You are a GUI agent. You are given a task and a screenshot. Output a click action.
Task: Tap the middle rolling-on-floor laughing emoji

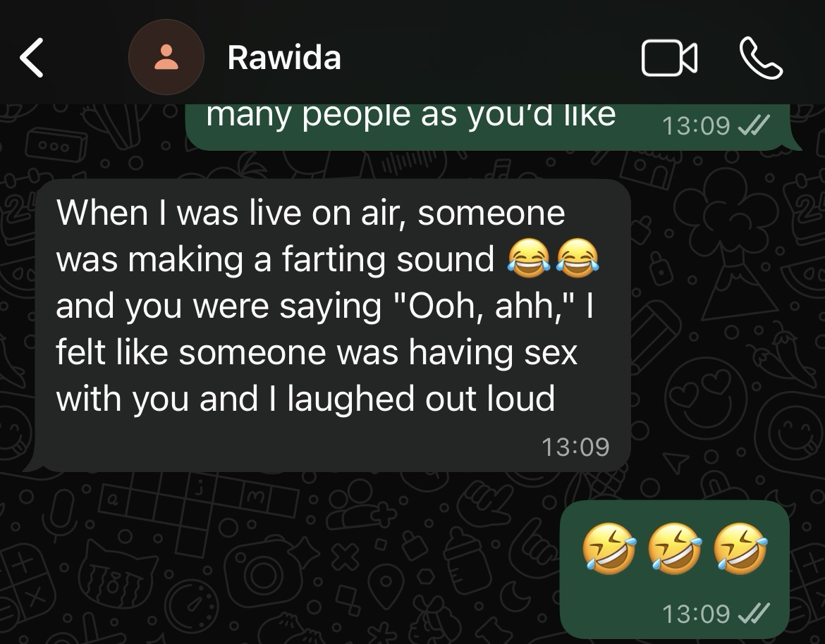coord(675,547)
